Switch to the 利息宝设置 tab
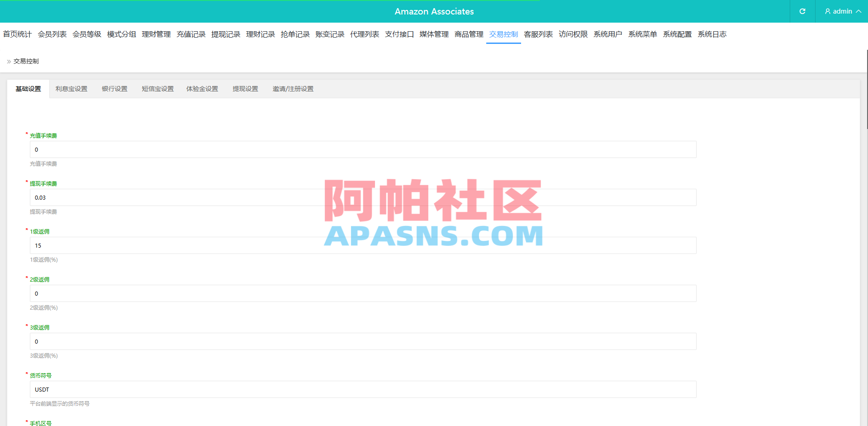This screenshot has height=426, width=868. [71, 89]
